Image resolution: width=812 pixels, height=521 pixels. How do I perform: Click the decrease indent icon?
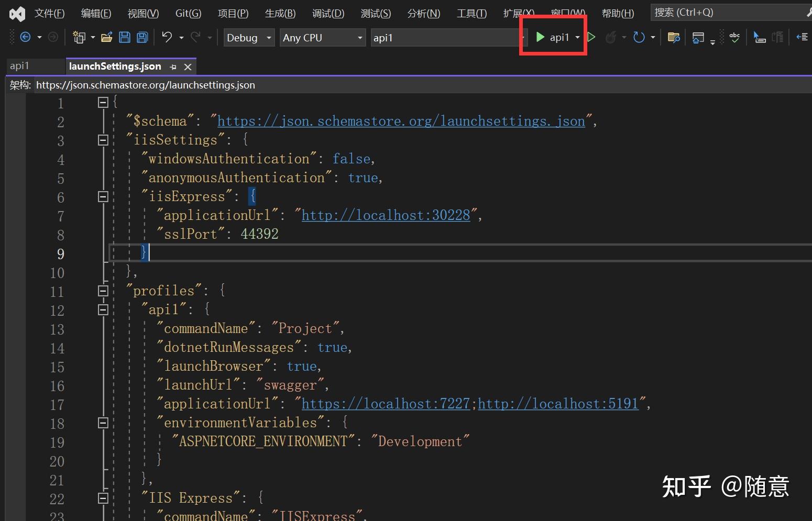pos(802,37)
